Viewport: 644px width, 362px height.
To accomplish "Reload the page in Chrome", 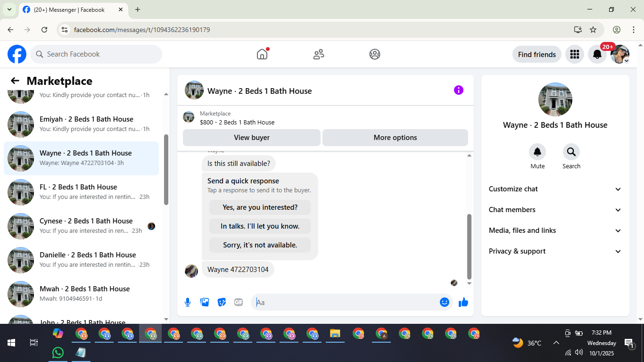I will tap(44, 30).
